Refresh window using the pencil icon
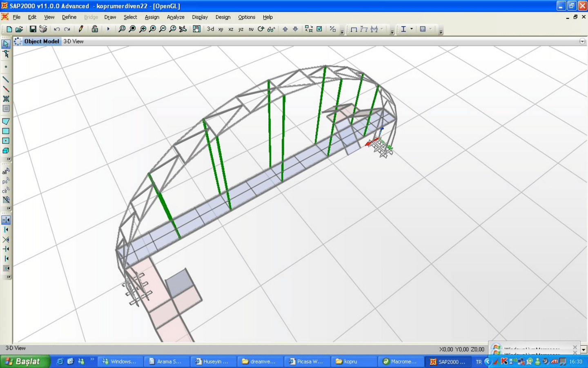The image size is (588, 368). click(x=81, y=29)
